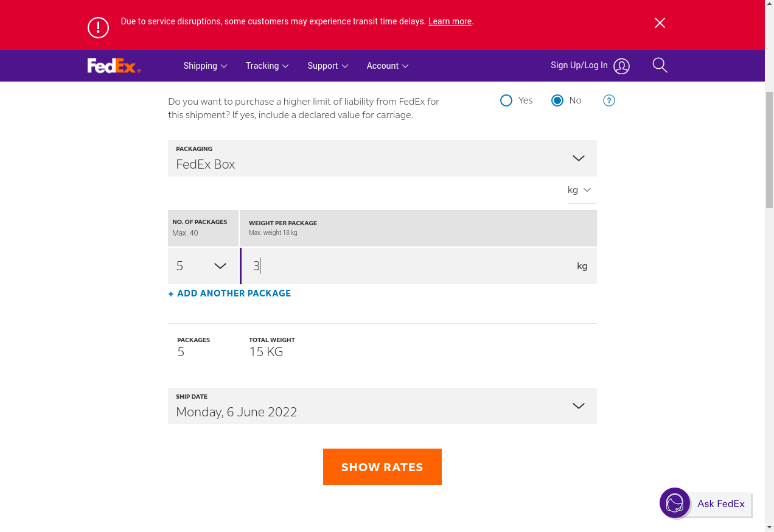Open the Tracking menu
Viewport: 774px width, 532px height.
tap(267, 66)
